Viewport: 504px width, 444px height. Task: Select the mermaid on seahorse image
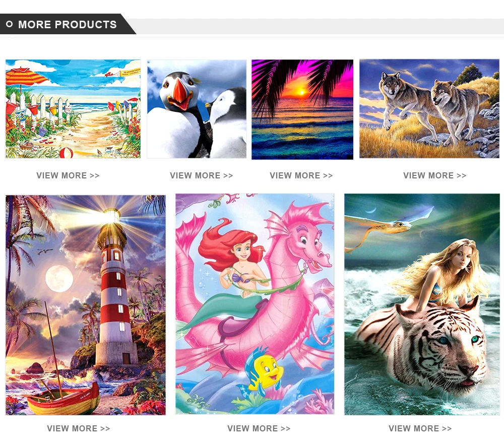pyautogui.click(x=255, y=304)
